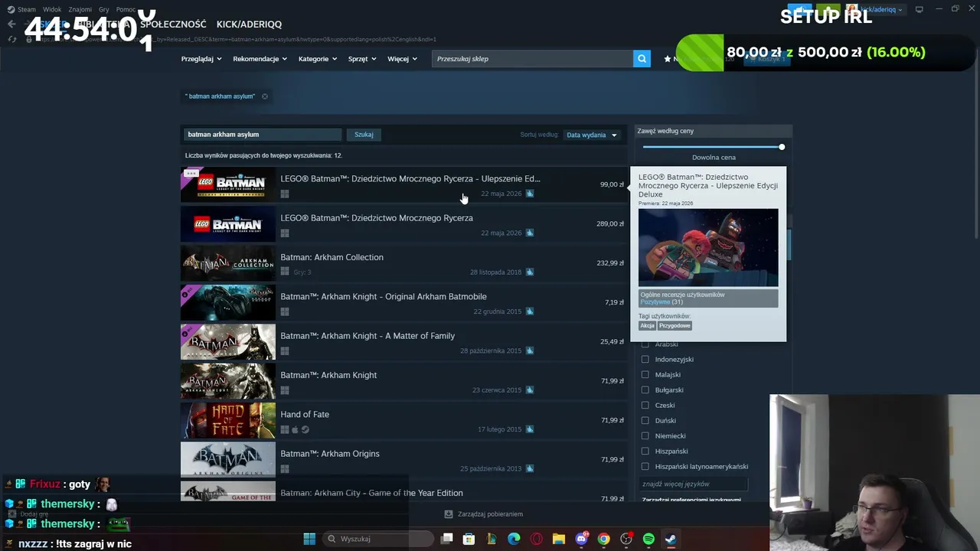This screenshot has height=551, width=980.
Task: Click the Batman: Arkham Knight thumbnail
Action: pyautogui.click(x=228, y=381)
